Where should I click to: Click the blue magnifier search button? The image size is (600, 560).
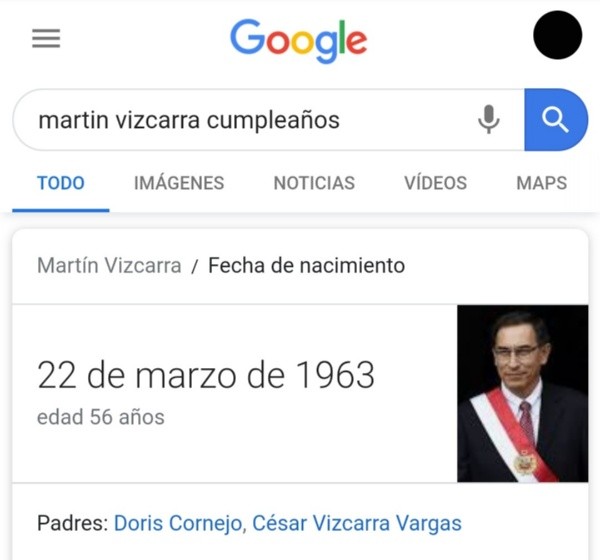(556, 120)
